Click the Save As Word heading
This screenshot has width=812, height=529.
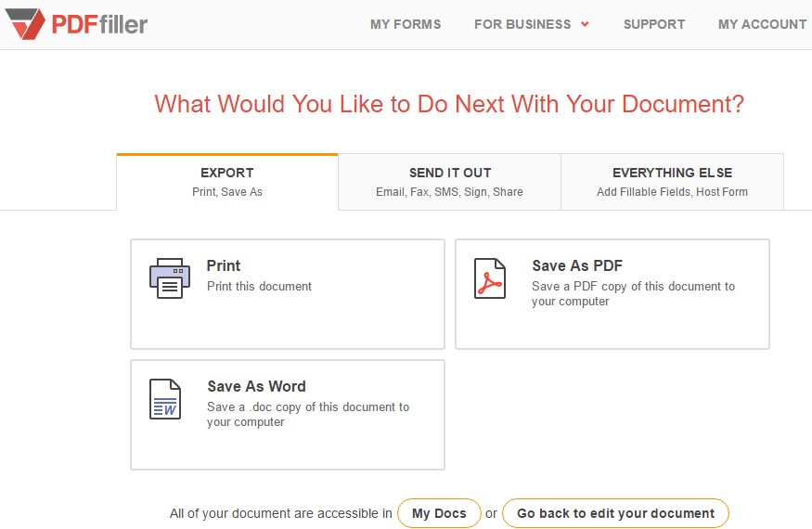tap(256, 386)
